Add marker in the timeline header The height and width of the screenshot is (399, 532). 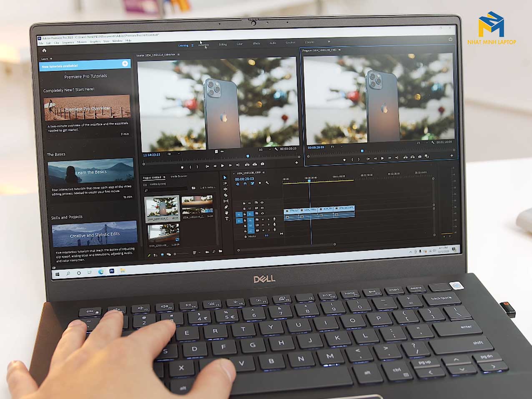coord(260,183)
